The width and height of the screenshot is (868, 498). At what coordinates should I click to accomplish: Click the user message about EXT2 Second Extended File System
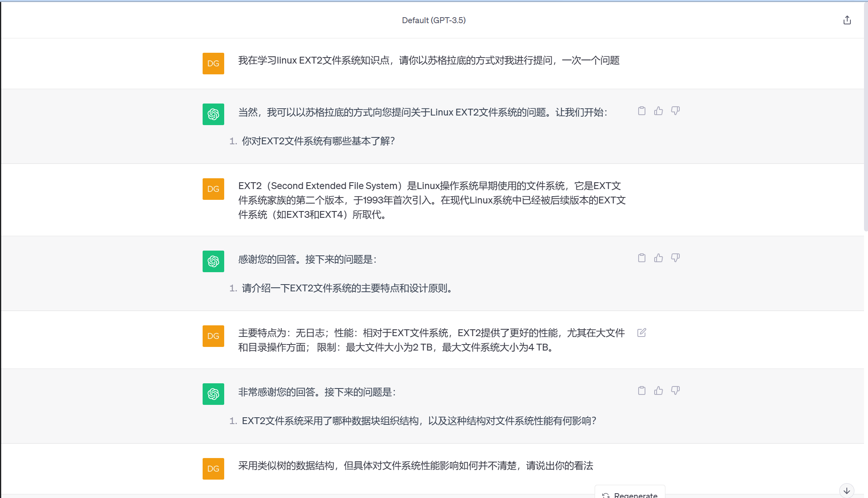tap(432, 200)
